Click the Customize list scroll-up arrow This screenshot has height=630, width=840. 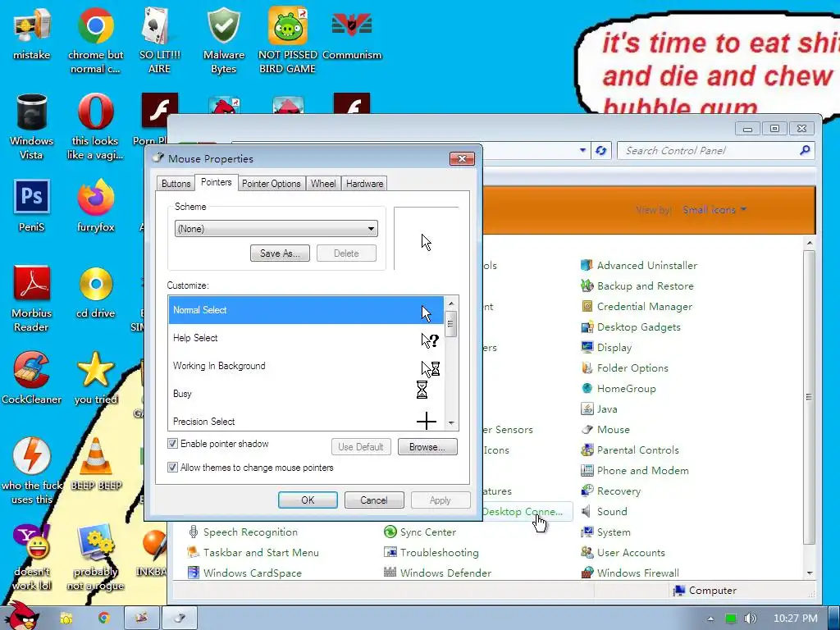(x=451, y=304)
